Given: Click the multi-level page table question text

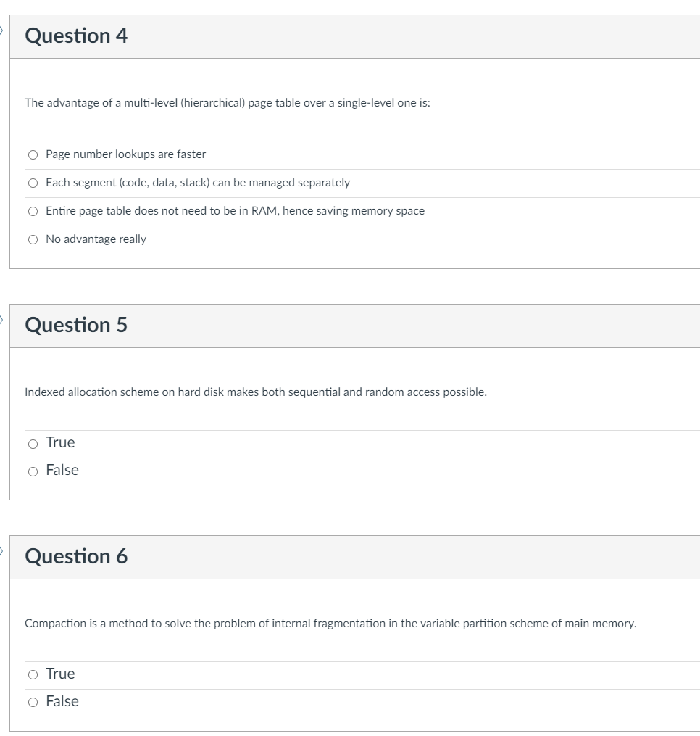Looking at the screenshot, I should (228, 103).
